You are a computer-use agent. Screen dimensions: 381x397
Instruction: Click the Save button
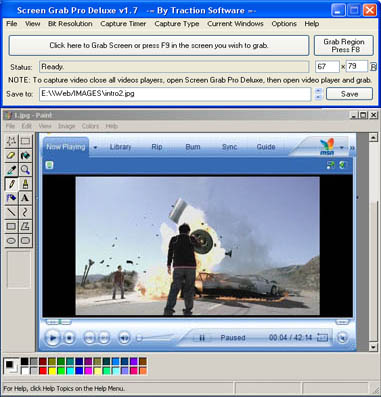coord(349,94)
